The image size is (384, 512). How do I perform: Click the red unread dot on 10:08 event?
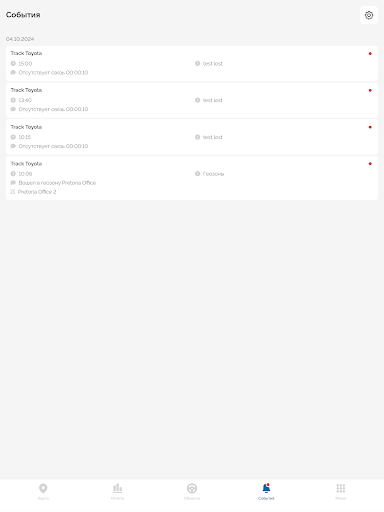point(370,164)
